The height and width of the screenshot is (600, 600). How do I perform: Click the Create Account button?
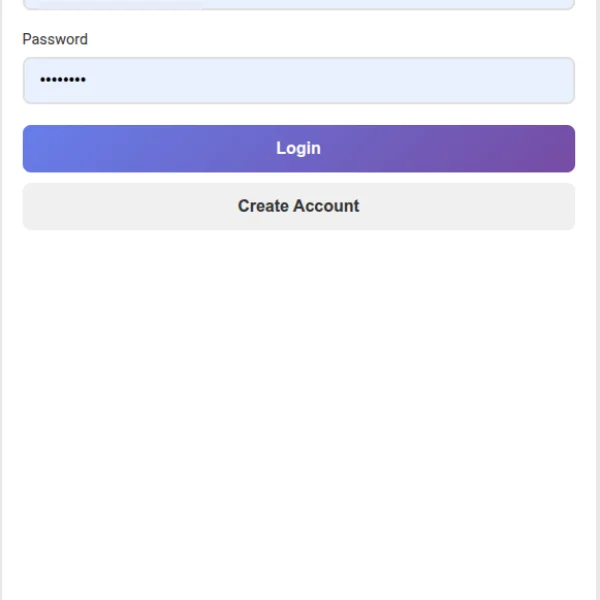pos(298,206)
